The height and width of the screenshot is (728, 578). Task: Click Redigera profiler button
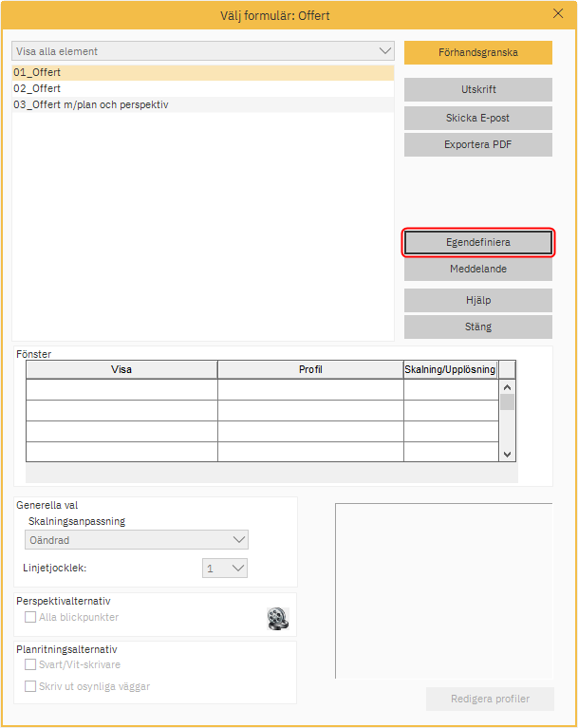click(x=490, y=699)
